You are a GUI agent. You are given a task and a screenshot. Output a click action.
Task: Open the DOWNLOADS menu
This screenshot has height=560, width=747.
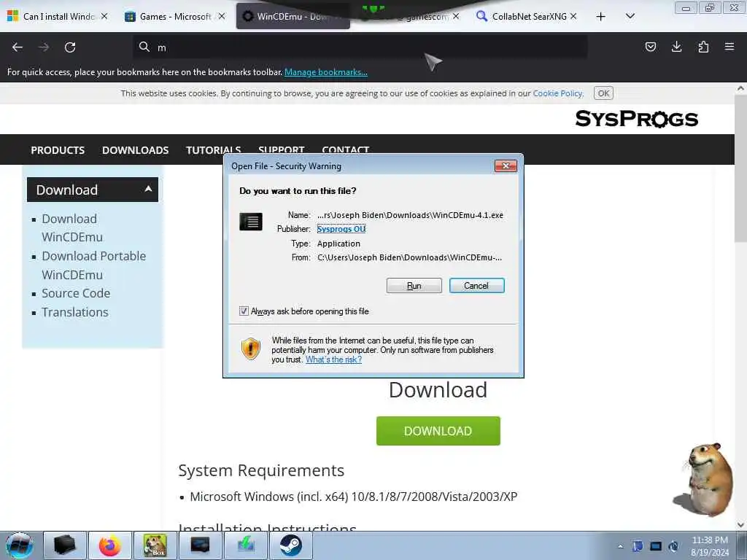coord(135,150)
